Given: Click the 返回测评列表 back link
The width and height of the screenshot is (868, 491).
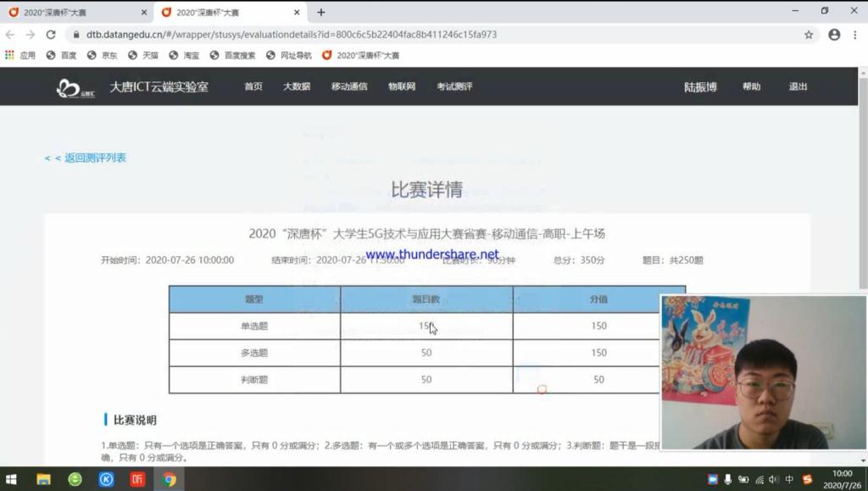Looking at the screenshot, I should coord(86,158).
